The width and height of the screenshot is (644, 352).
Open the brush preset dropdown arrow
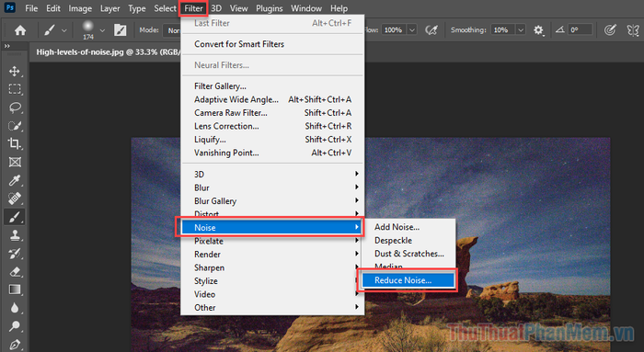102,30
